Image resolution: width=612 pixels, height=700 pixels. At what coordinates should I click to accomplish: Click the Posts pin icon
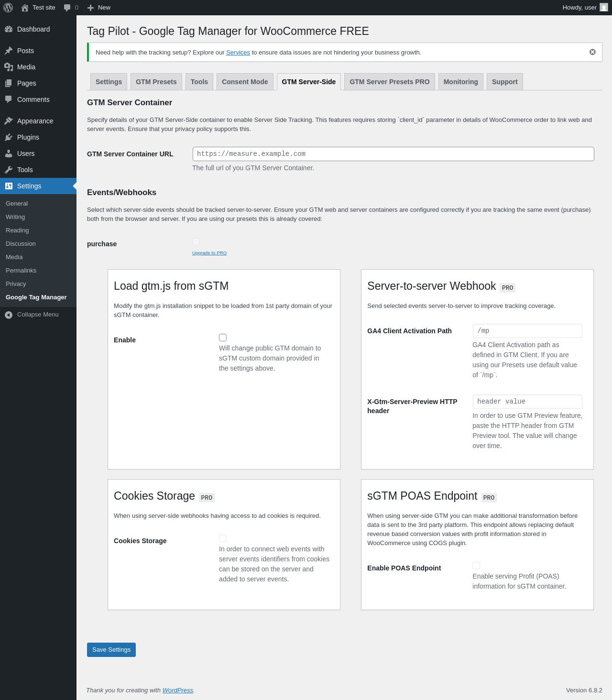click(x=9, y=51)
